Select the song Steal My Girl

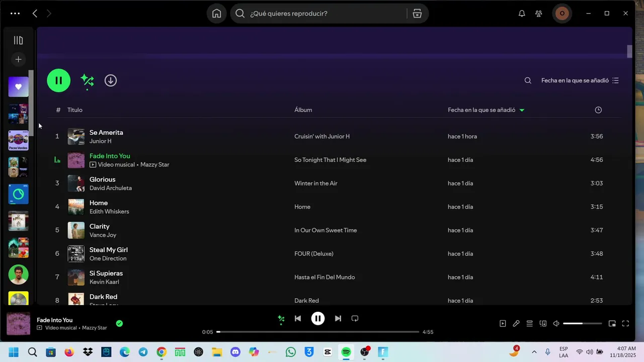tap(109, 250)
